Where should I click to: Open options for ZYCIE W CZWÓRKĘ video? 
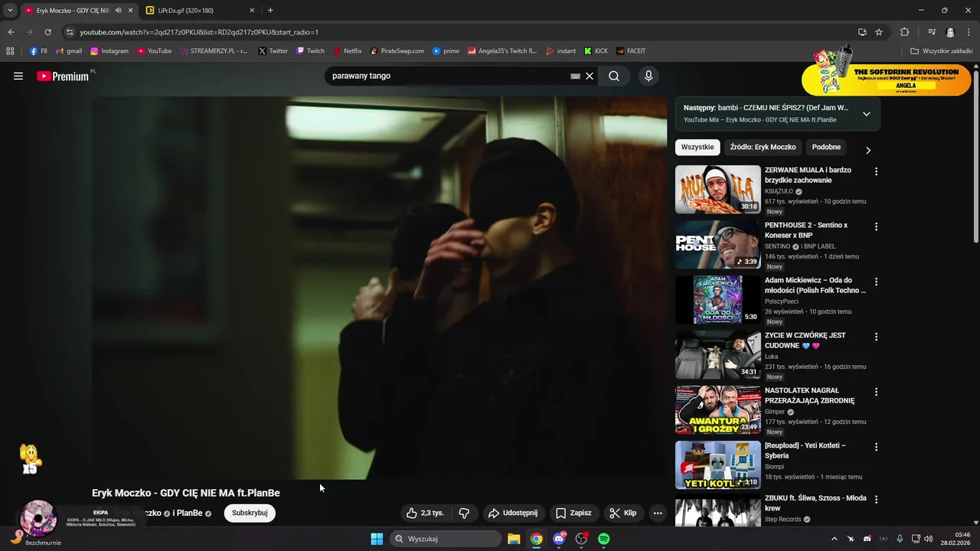[876, 337]
